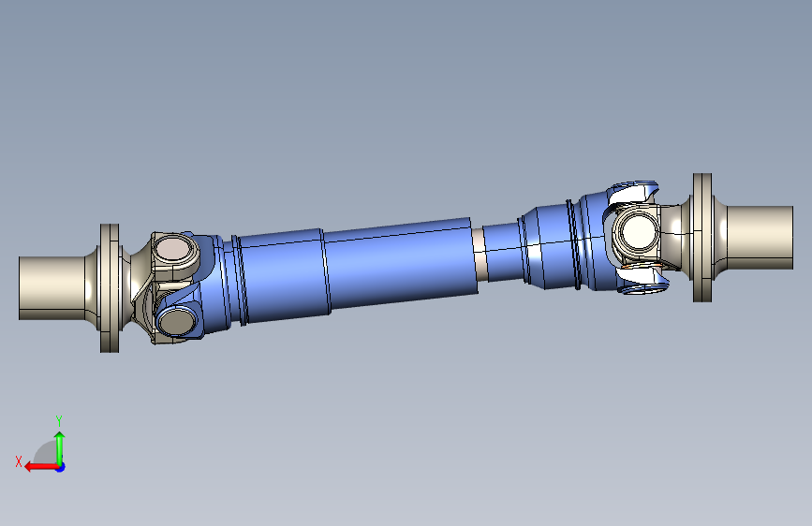Viewport: 812px width, 526px height.
Task: Click the green Y axis arrow of triad
Action: point(60,447)
